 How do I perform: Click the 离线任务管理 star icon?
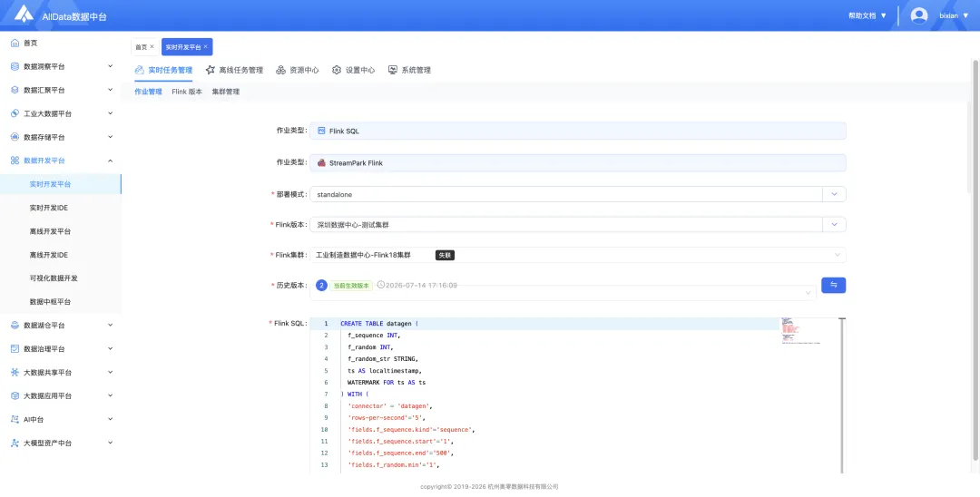click(211, 70)
